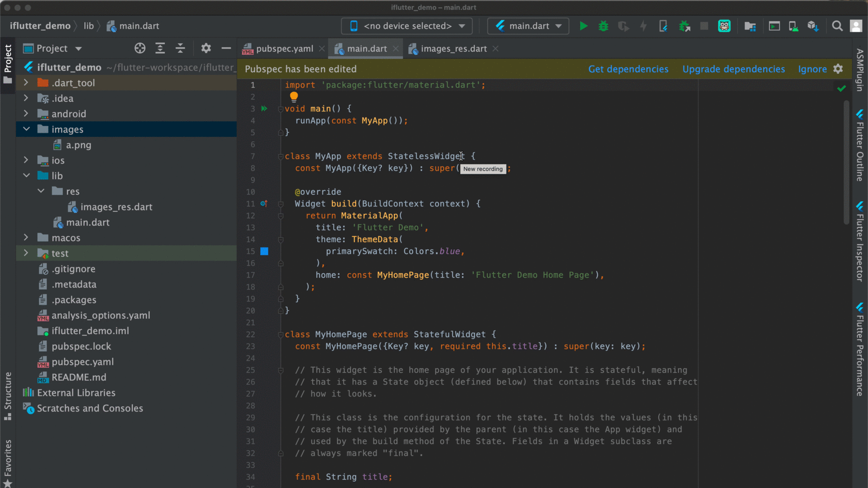Image resolution: width=868 pixels, height=488 pixels.
Task: Open the Run Anything terminal icon
Action: click(774, 26)
